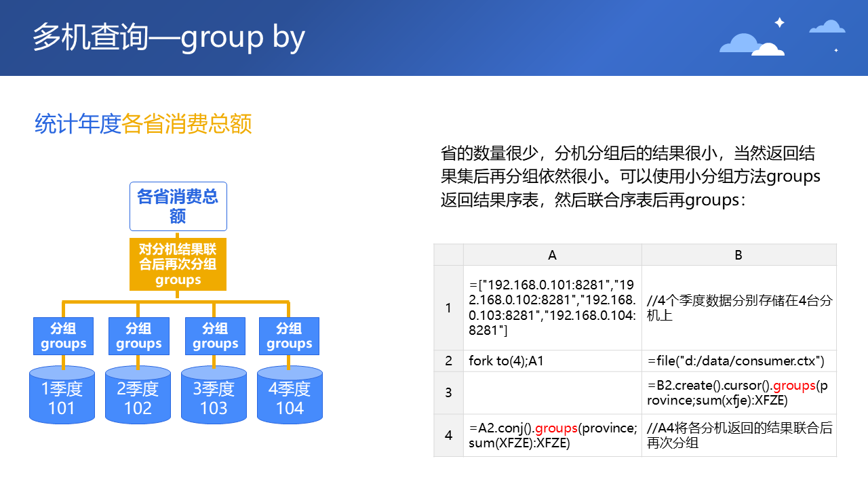Select the 4季度 104 data cylinder
Viewport: 868px width, 488px height.
290,395
